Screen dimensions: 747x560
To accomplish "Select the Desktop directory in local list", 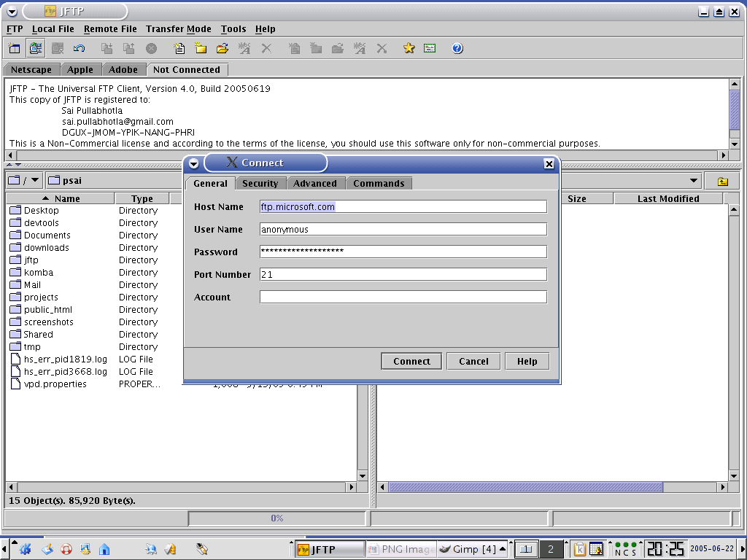I will (x=41, y=211).
